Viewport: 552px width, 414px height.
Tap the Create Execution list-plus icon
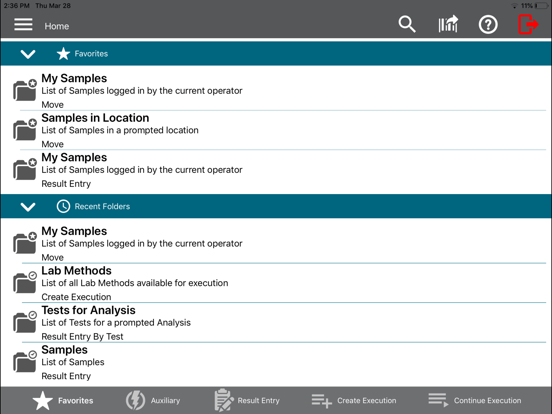321,401
